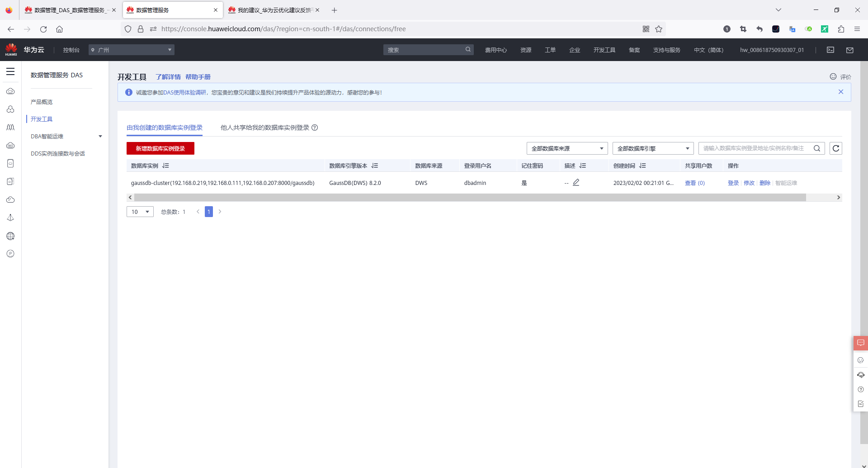The height and width of the screenshot is (468, 868).
Task: Refresh the database login list
Action: click(836, 148)
